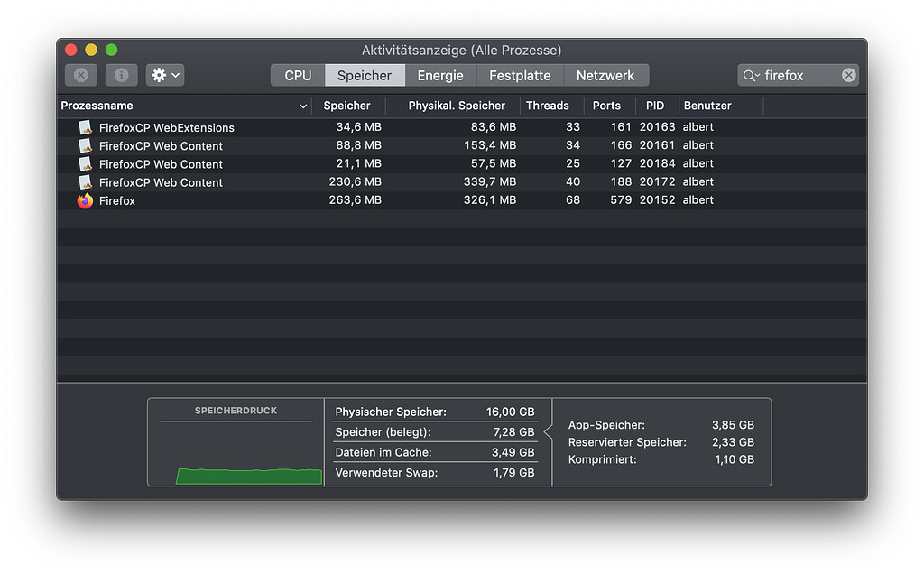This screenshot has height=574, width=924.
Task: Open process info with the 'i' toolbar icon
Action: click(121, 75)
